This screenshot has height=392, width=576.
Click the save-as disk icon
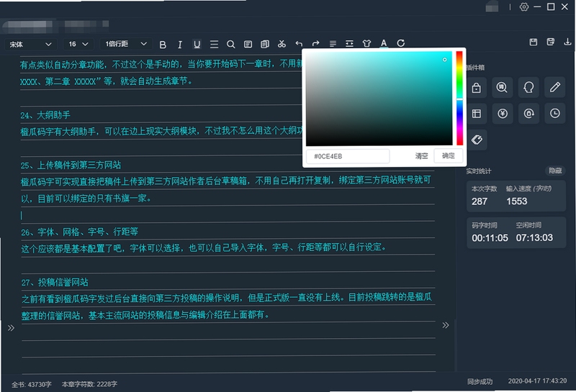coord(550,42)
